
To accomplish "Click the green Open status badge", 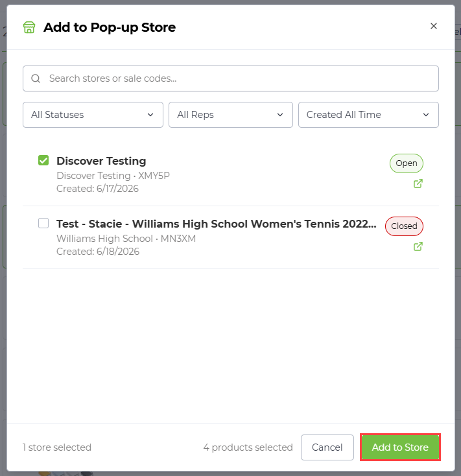I will [407, 163].
